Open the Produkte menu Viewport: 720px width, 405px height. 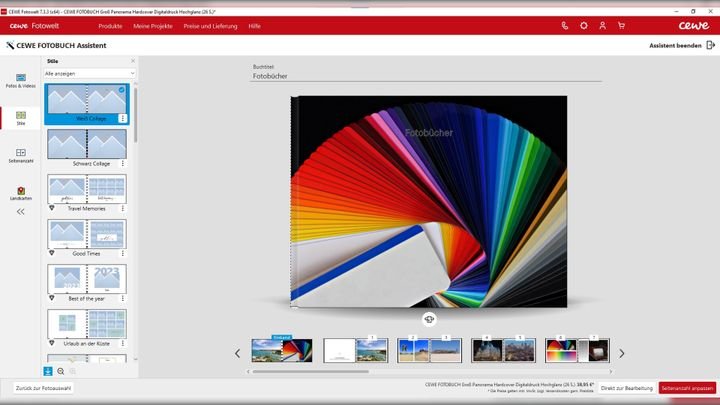pyautogui.click(x=110, y=25)
